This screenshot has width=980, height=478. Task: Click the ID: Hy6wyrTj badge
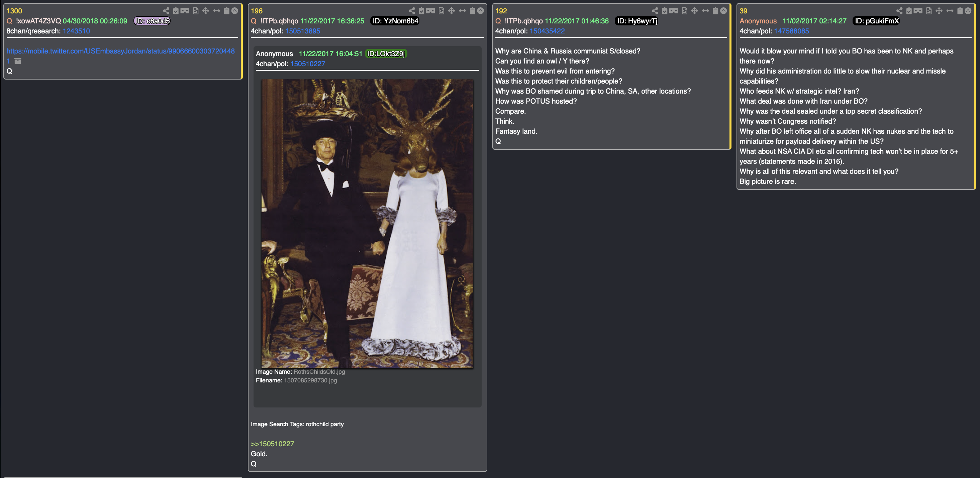tap(637, 21)
